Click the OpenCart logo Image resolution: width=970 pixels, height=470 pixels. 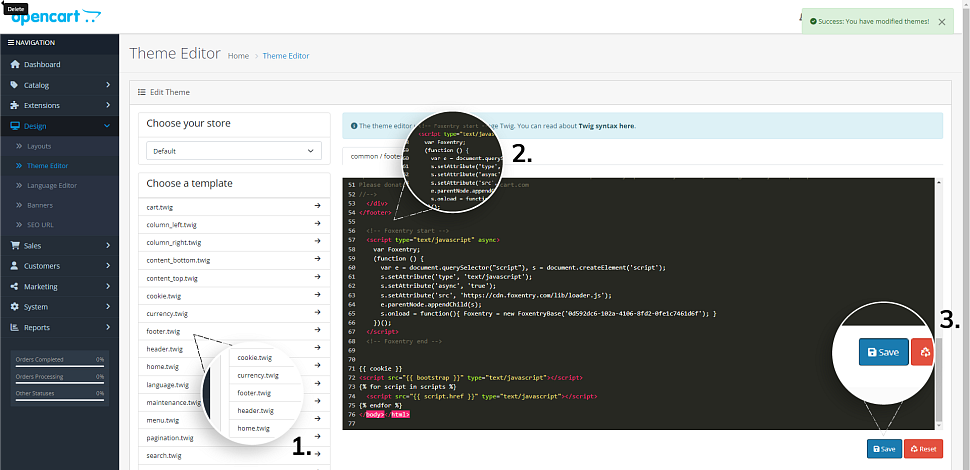click(55, 17)
